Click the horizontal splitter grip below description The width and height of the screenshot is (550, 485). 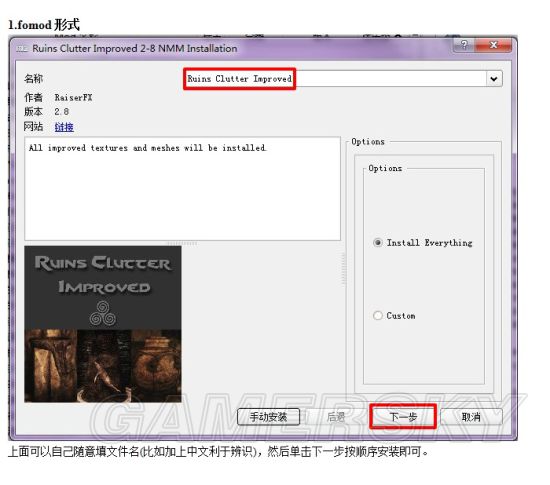pyautogui.click(x=182, y=243)
